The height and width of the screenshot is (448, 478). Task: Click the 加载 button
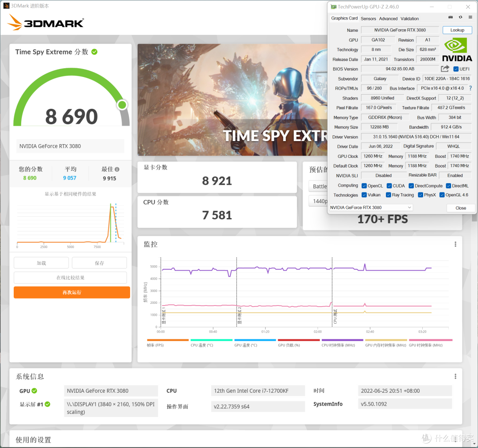pyautogui.click(x=41, y=263)
